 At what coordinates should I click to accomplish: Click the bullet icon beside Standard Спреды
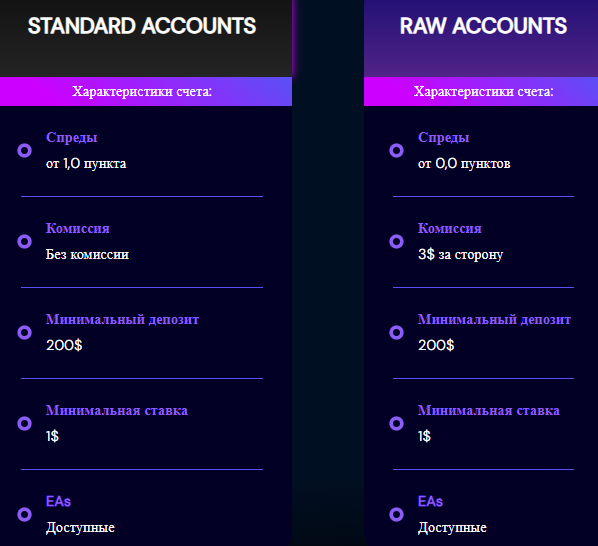tap(24, 151)
